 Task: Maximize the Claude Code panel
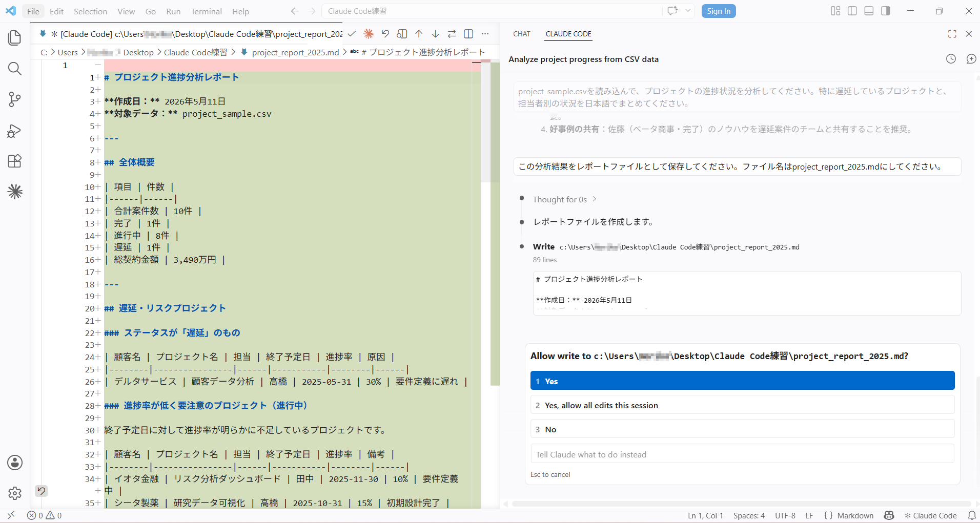point(952,34)
